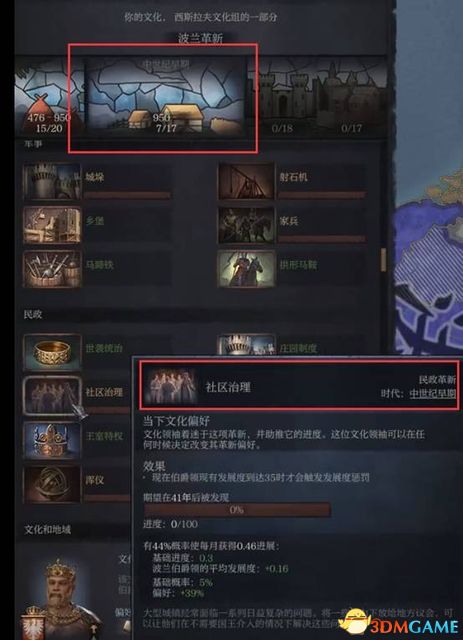Select the 城垛 battlements innovation icon
The image size is (463, 640).
(52, 181)
